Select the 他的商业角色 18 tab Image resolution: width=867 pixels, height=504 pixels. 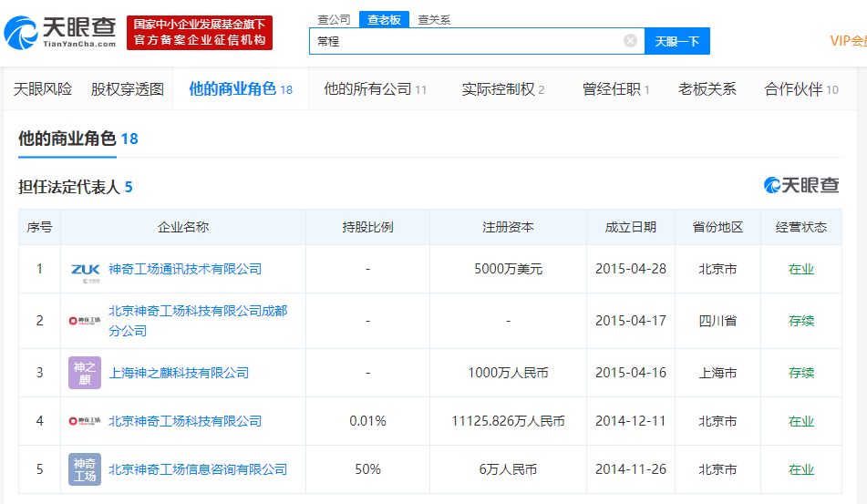click(241, 89)
